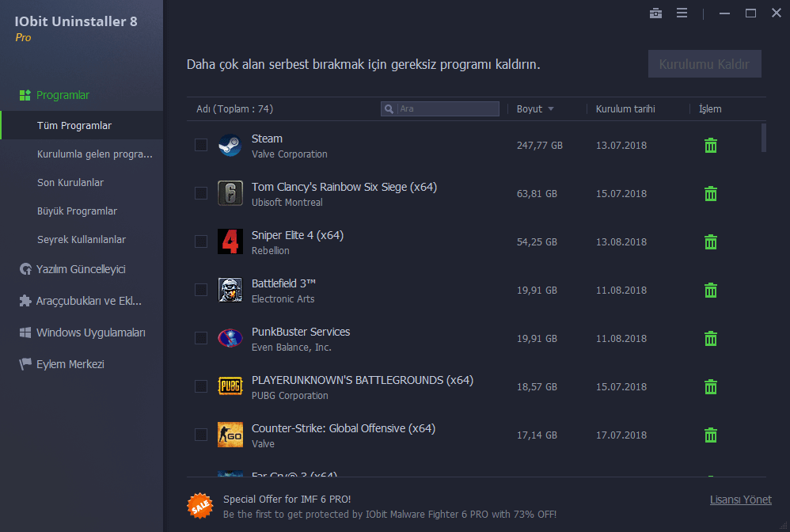The image size is (790, 532).
Task: Click the orange SALE badge icon
Action: pos(200,506)
